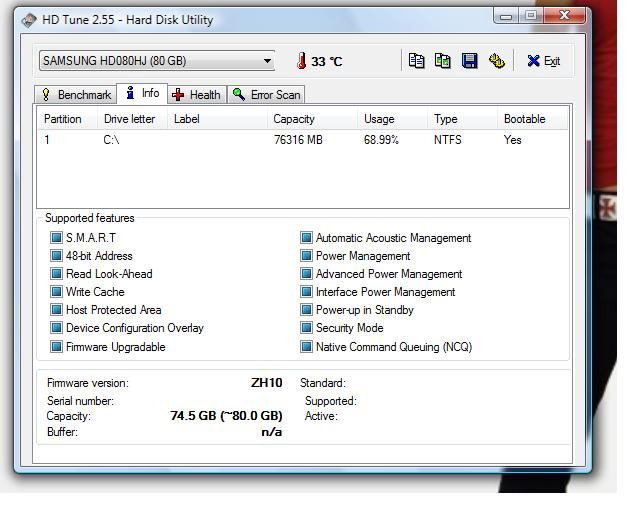Toggle the Security Mode checkbox
The height and width of the screenshot is (512, 640).
point(306,327)
